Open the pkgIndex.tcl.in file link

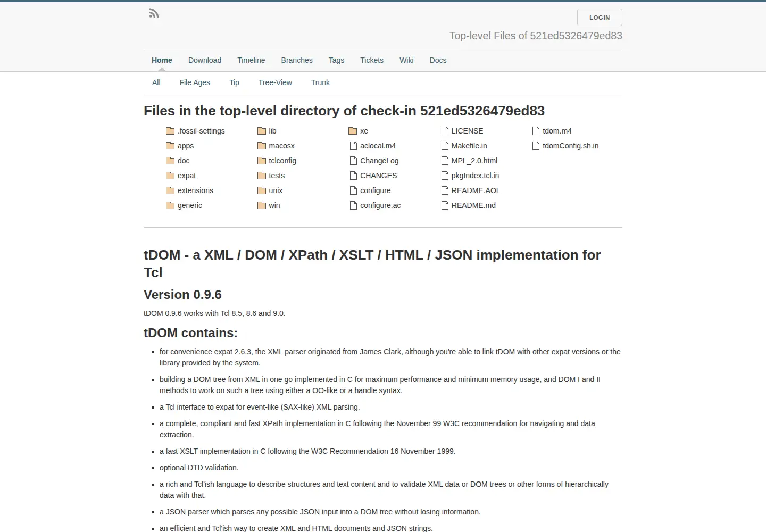pos(475,176)
